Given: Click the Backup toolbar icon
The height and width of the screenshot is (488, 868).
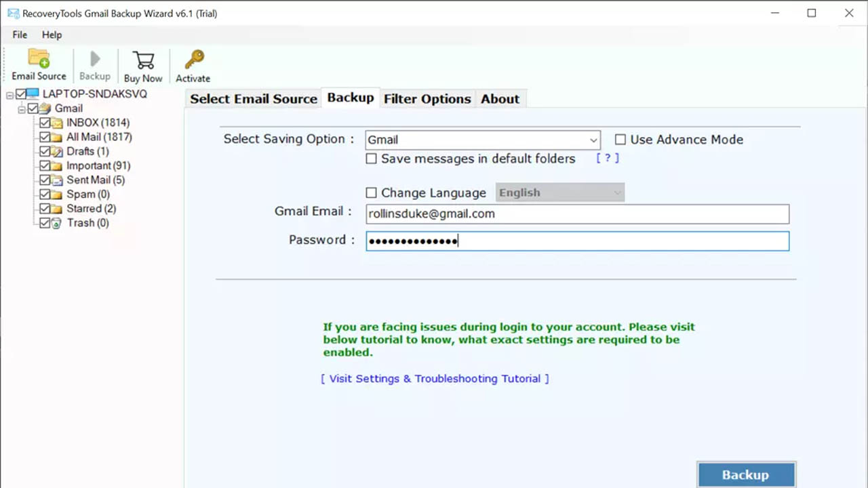Looking at the screenshot, I should point(95,59).
